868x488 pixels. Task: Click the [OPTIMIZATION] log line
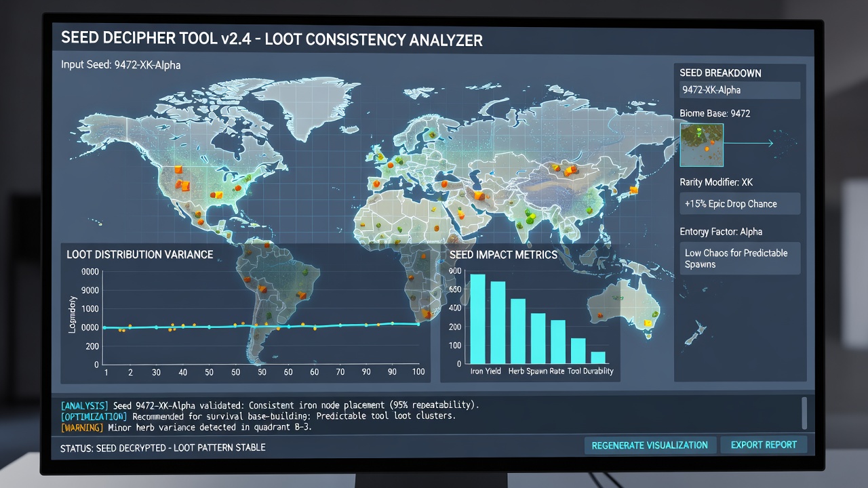(x=258, y=416)
